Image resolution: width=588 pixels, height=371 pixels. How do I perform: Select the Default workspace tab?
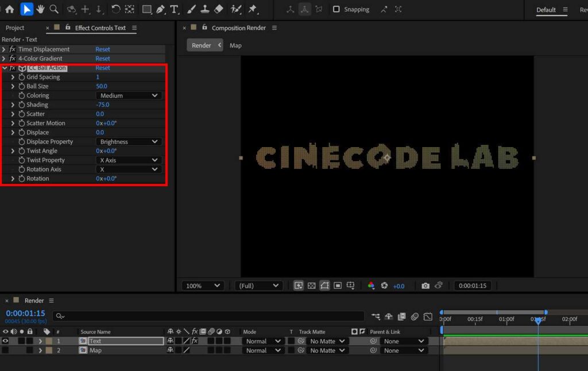pos(546,10)
